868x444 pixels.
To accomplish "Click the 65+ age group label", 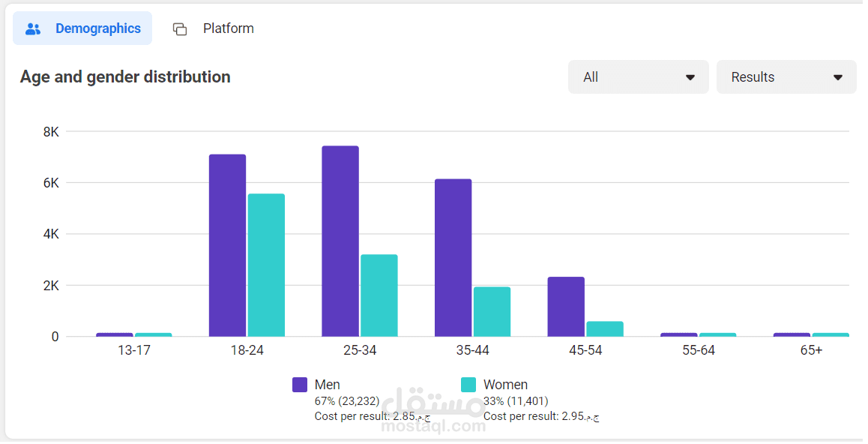I will [812, 350].
